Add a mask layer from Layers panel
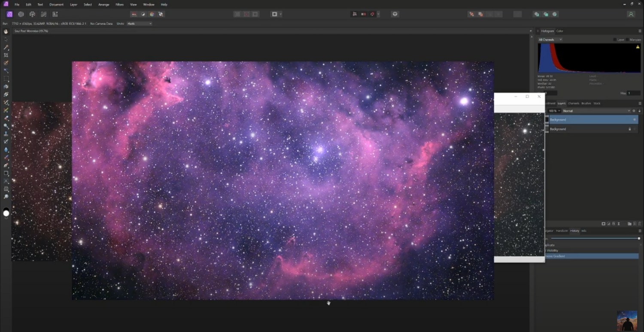This screenshot has height=332, width=644. pos(603,224)
